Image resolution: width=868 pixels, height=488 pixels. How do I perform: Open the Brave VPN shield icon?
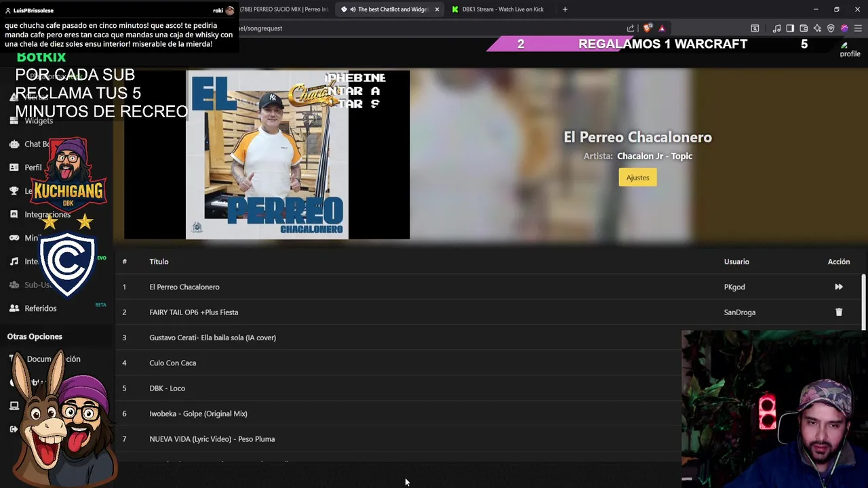[831, 28]
